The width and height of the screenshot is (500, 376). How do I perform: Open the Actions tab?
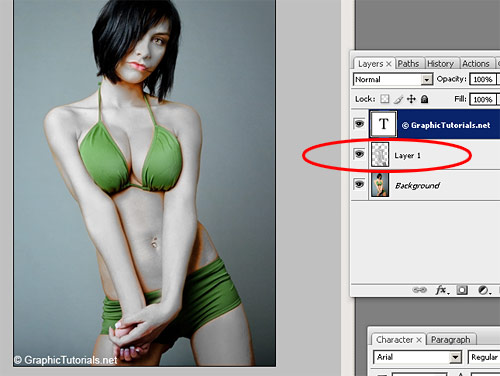pyautogui.click(x=476, y=63)
